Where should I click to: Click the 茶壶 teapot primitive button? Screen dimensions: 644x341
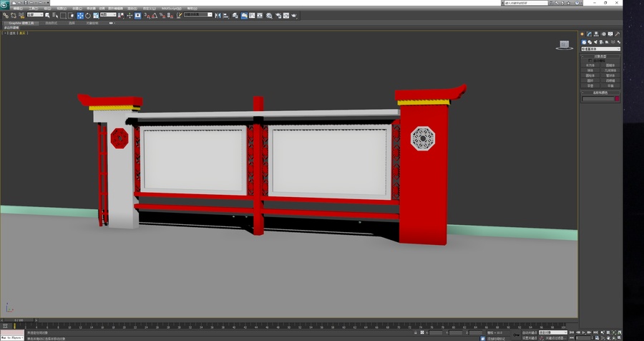pos(590,85)
